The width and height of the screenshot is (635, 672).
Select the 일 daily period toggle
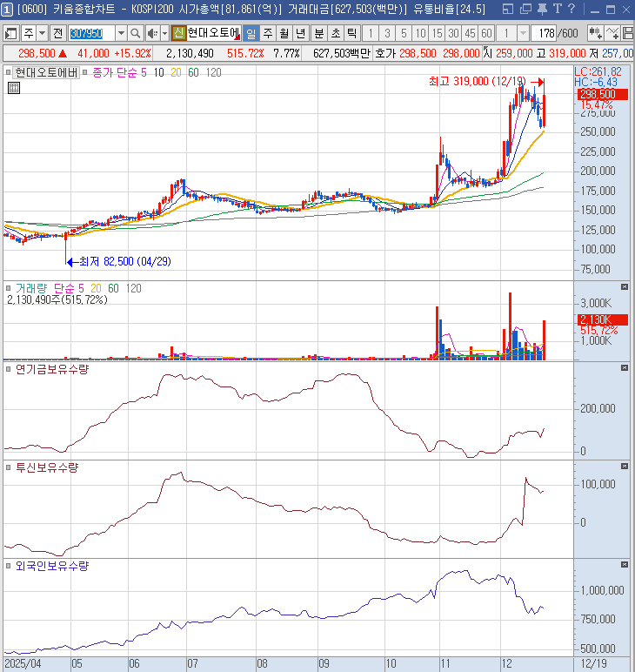(x=251, y=33)
